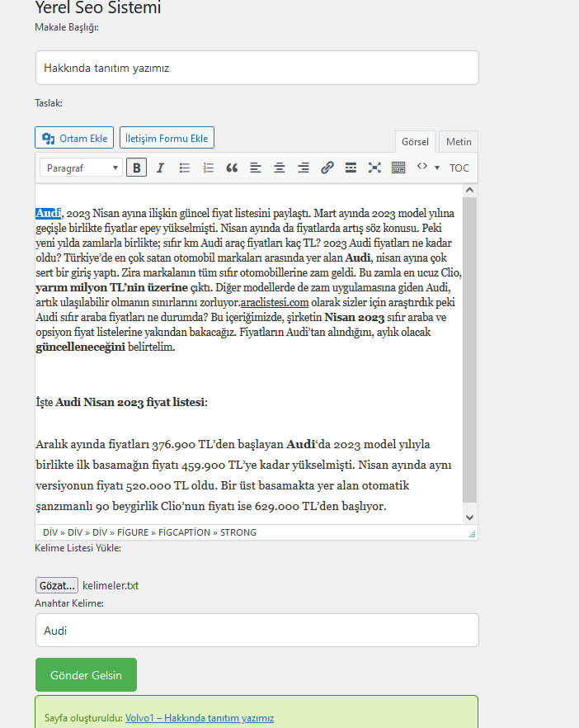The height and width of the screenshot is (728, 579).
Task: Center align the text
Action: pyautogui.click(x=280, y=168)
